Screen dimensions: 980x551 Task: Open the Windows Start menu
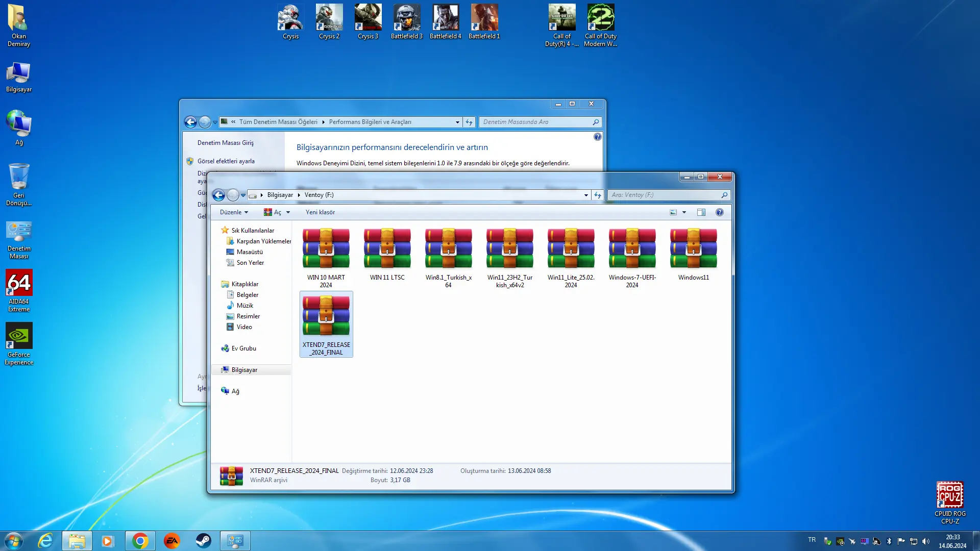tap(14, 541)
